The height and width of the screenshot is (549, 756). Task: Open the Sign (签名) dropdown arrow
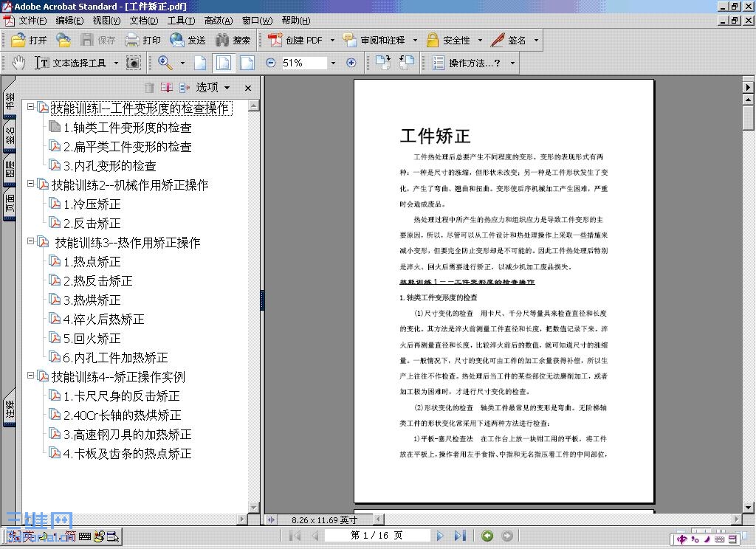536,41
